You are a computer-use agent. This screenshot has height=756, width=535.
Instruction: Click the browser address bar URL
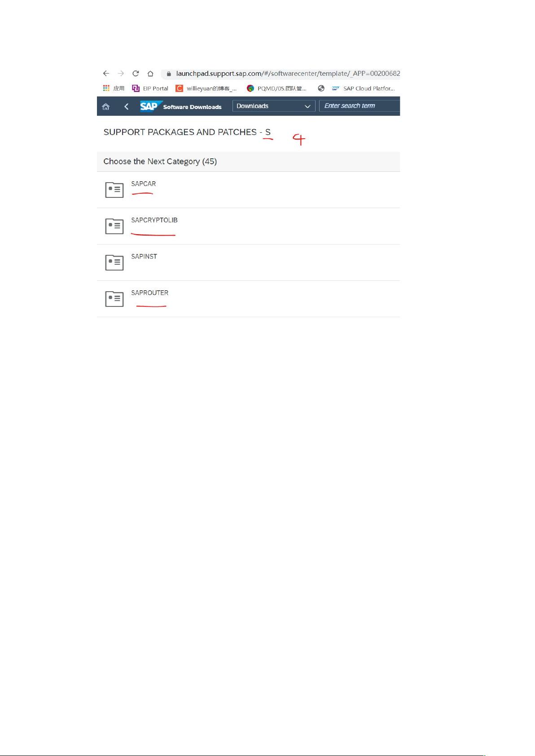pyautogui.click(x=288, y=74)
